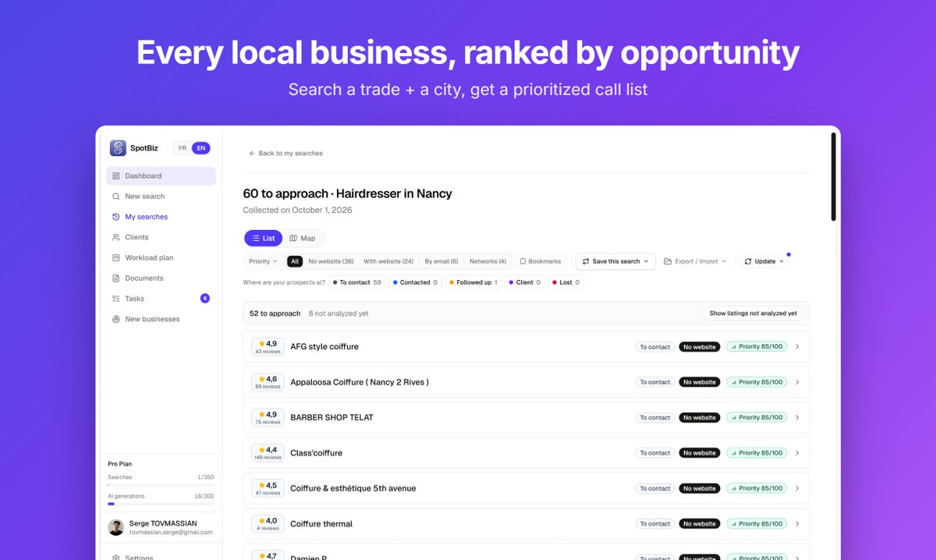Expand Appaloosa Coiffure row chevron
This screenshot has height=560, width=936.
tap(797, 382)
